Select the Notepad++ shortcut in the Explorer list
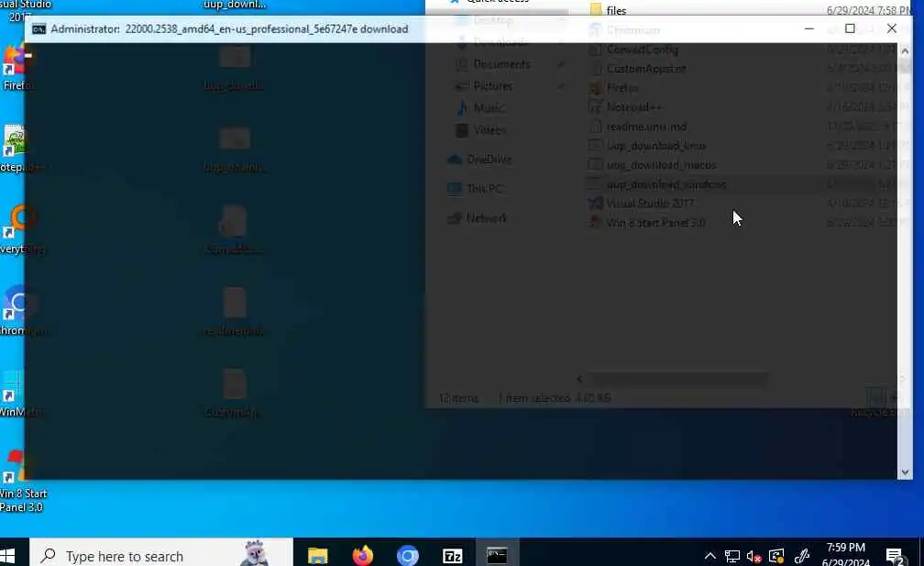 click(634, 107)
